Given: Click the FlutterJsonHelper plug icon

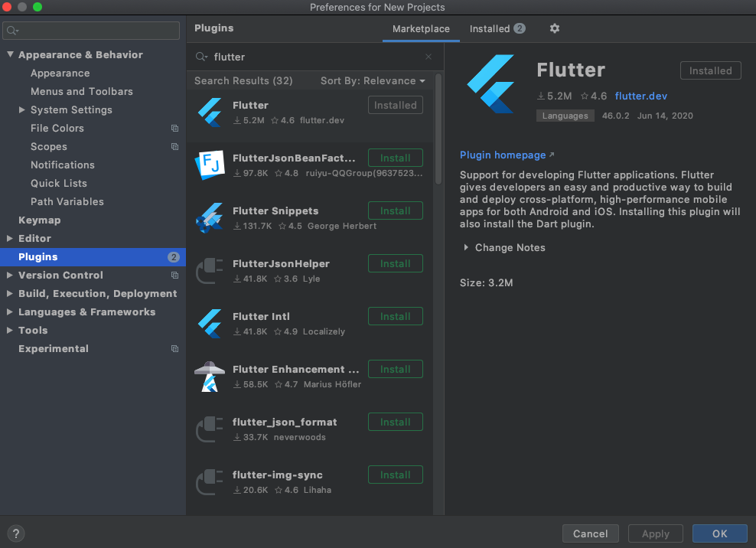Looking at the screenshot, I should click(x=210, y=271).
